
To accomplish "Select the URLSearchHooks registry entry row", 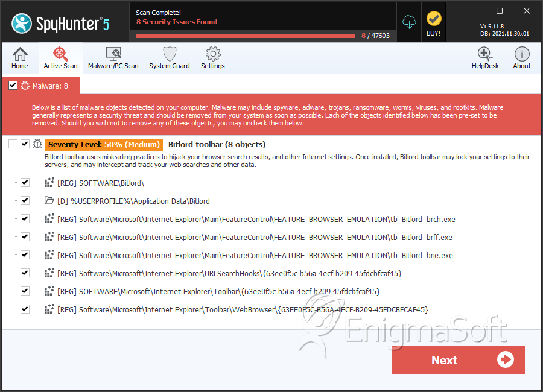I will [229, 273].
